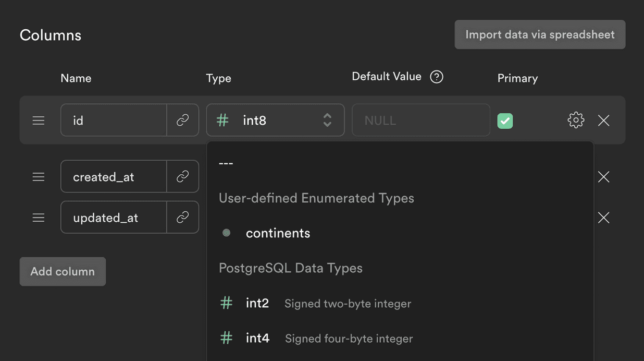Click foreign key link icon for id
This screenshot has width=644, height=361.
click(182, 121)
